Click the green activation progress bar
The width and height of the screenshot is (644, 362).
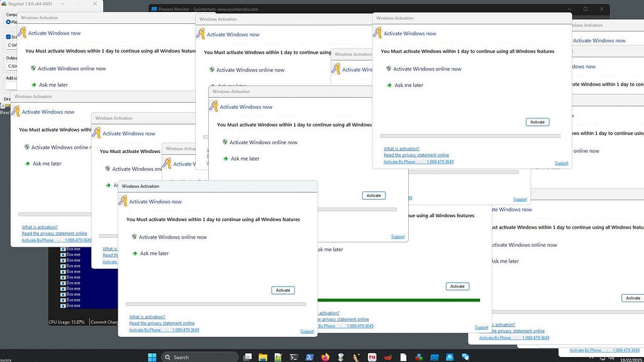(398, 300)
